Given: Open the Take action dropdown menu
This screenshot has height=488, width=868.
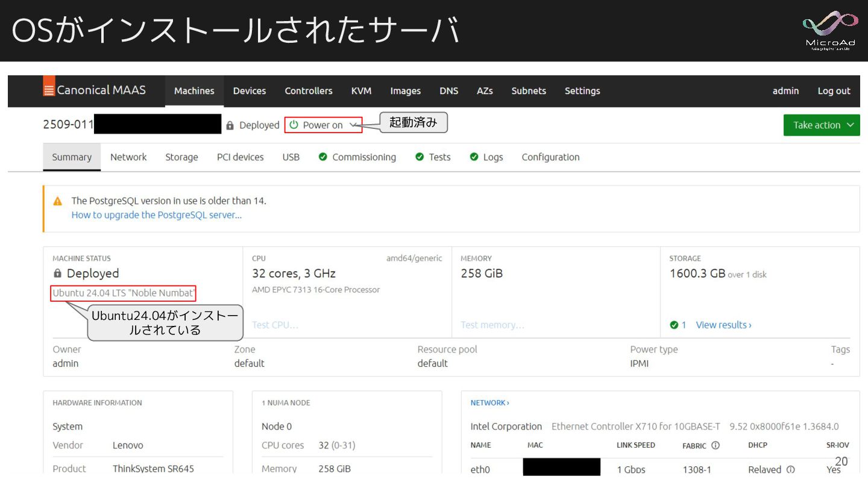Looking at the screenshot, I should click(x=821, y=125).
